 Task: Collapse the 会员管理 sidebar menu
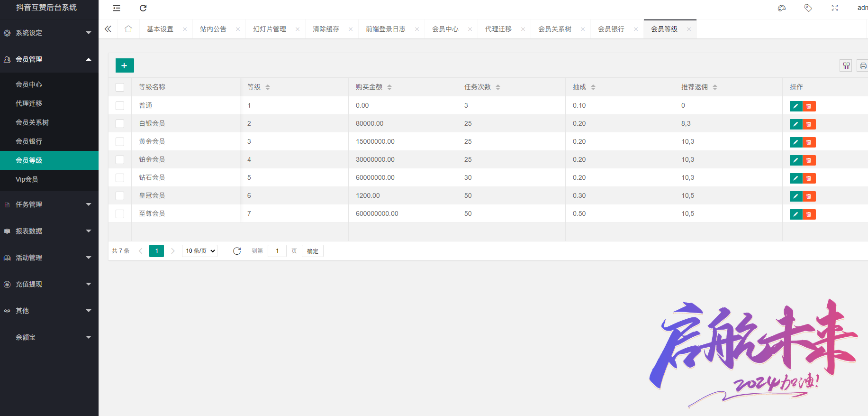pyautogui.click(x=49, y=59)
